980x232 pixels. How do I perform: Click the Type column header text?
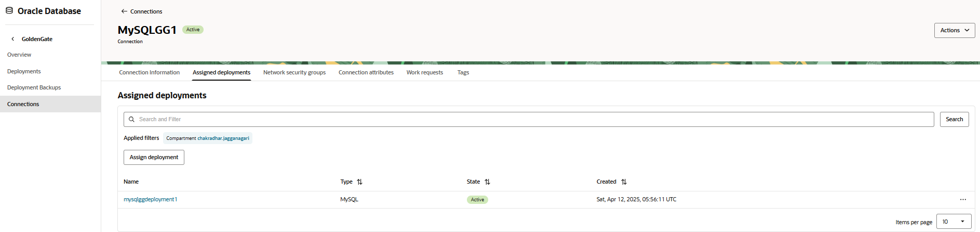(346, 182)
